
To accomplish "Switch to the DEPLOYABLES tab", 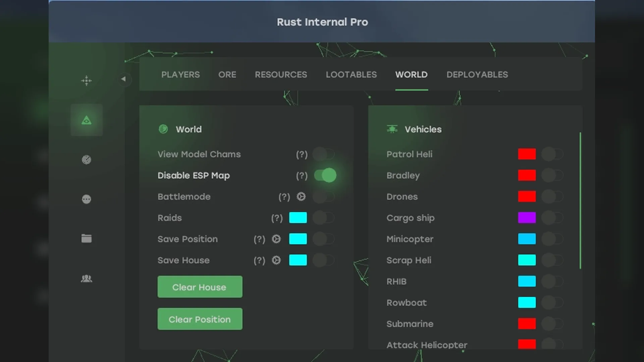I will 477,74.
